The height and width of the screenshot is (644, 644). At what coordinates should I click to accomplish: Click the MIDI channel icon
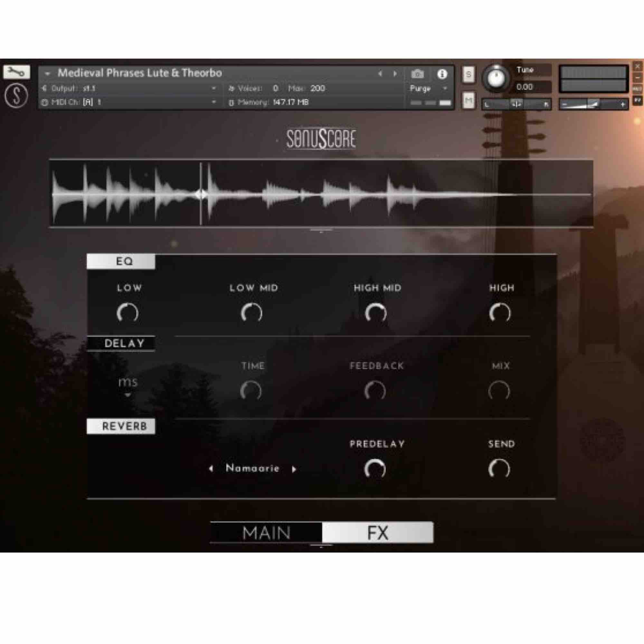[44, 102]
